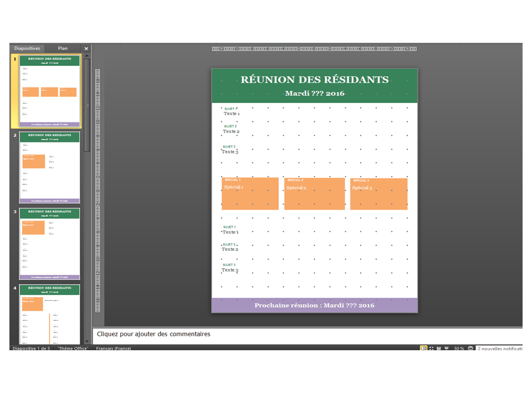Select slide 3 thumbnail

[49, 244]
